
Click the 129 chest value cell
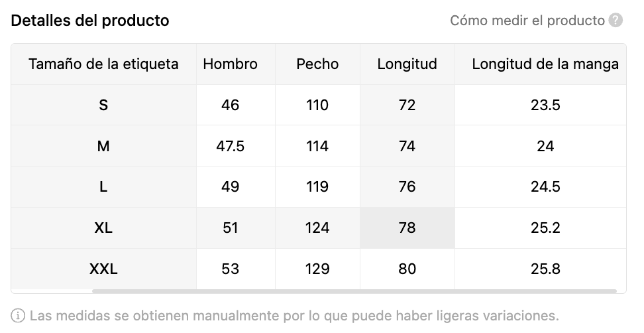317,269
